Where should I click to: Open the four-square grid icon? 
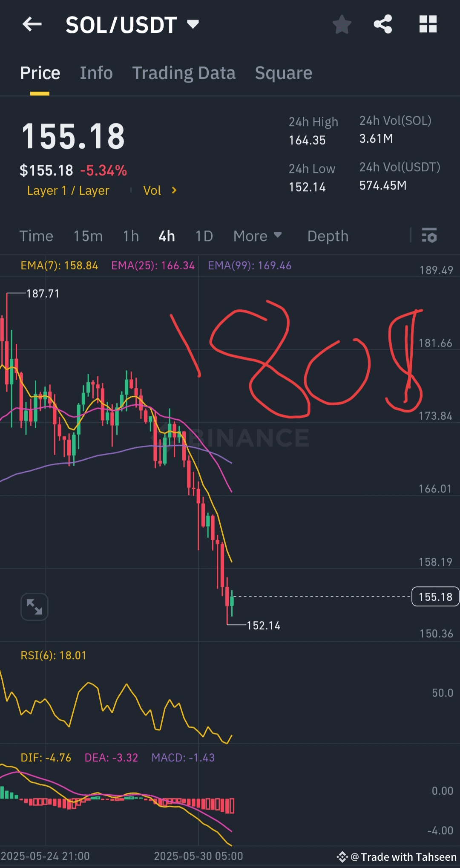pyautogui.click(x=428, y=24)
